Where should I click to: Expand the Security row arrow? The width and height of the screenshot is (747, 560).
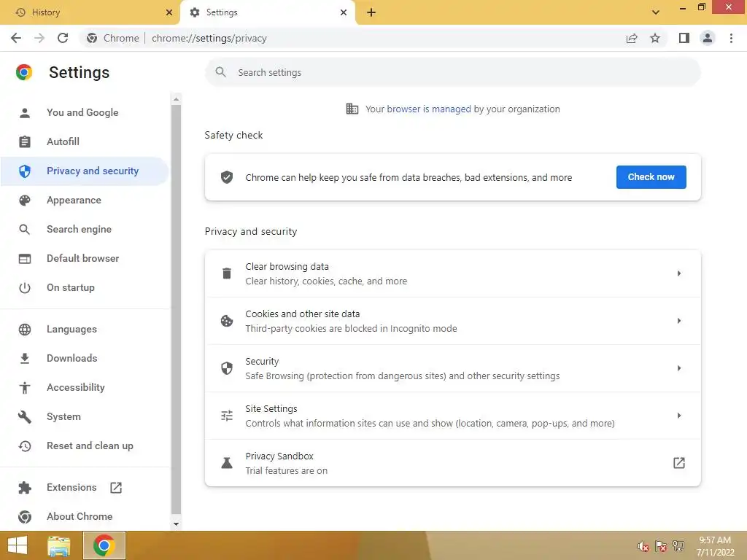(679, 368)
